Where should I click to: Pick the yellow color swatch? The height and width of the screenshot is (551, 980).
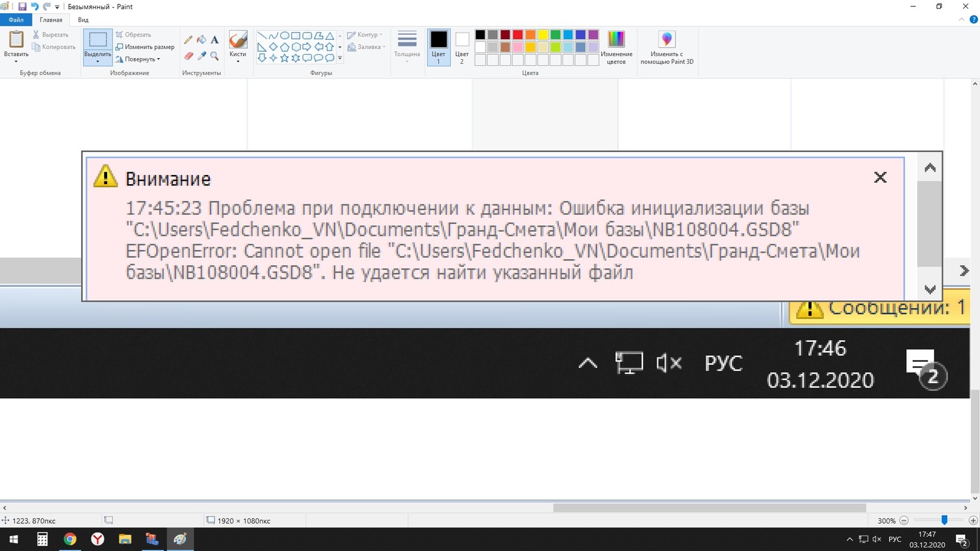[543, 35]
